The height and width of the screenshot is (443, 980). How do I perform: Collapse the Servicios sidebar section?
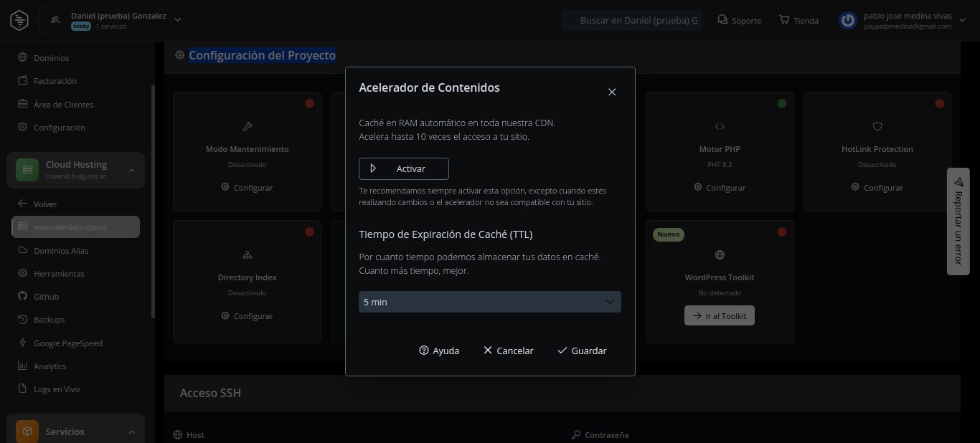tap(131, 432)
